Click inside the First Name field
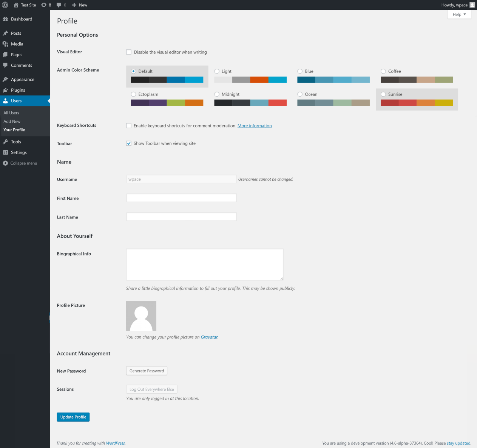Screen dimensions: 477x448 pos(181,198)
